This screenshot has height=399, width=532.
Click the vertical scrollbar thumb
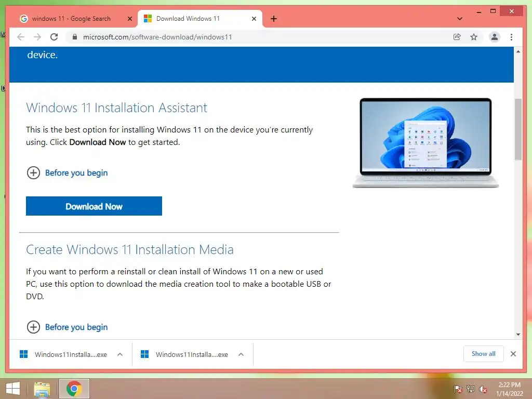click(518, 129)
